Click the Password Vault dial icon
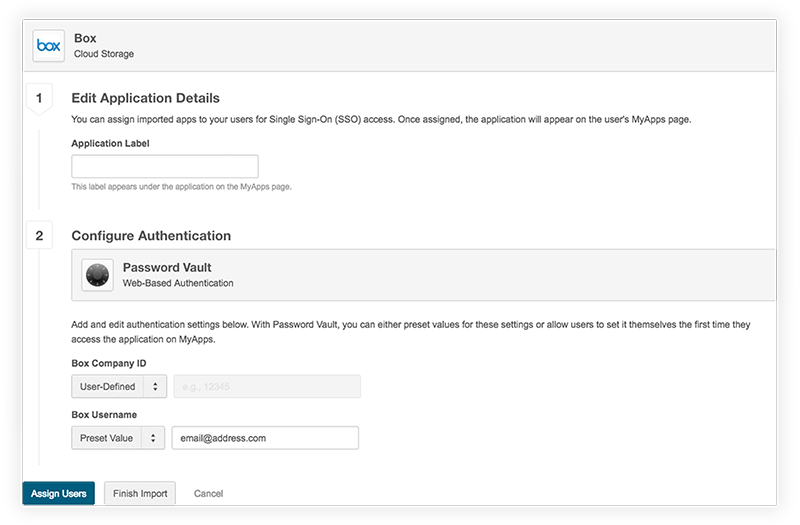The width and height of the screenshot is (800, 525). [97, 274]
